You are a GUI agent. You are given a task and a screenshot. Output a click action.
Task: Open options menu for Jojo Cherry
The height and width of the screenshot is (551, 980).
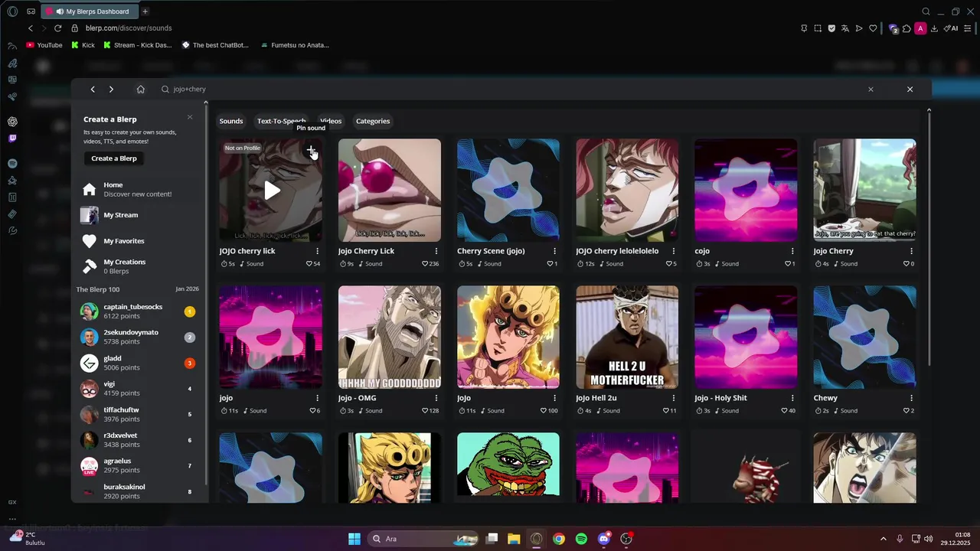[911, 251]
